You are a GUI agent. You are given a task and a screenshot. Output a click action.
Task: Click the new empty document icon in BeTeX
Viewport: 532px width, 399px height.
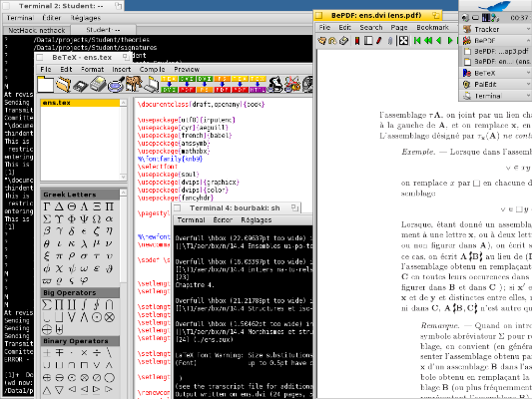pyautogui.click(x=45, y=84)
